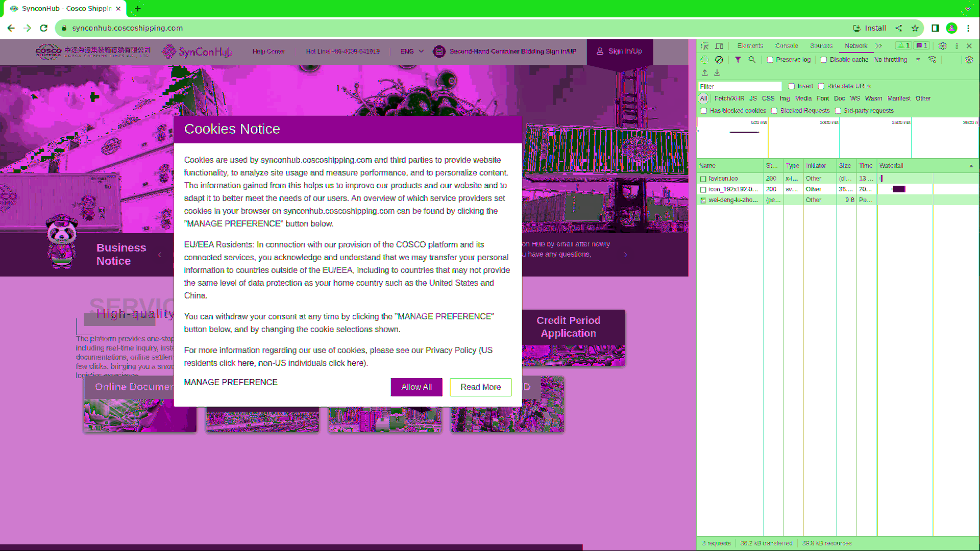
Task: Click the Allow All cookies button
Action: [416, 387]
